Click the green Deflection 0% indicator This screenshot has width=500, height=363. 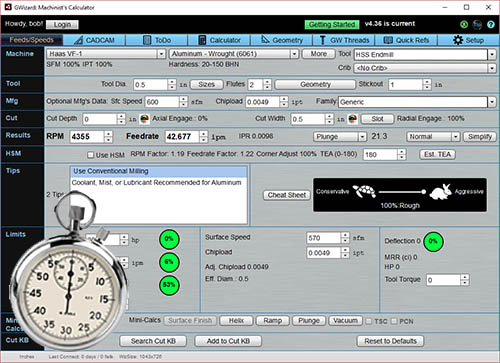tap(433, 241)
